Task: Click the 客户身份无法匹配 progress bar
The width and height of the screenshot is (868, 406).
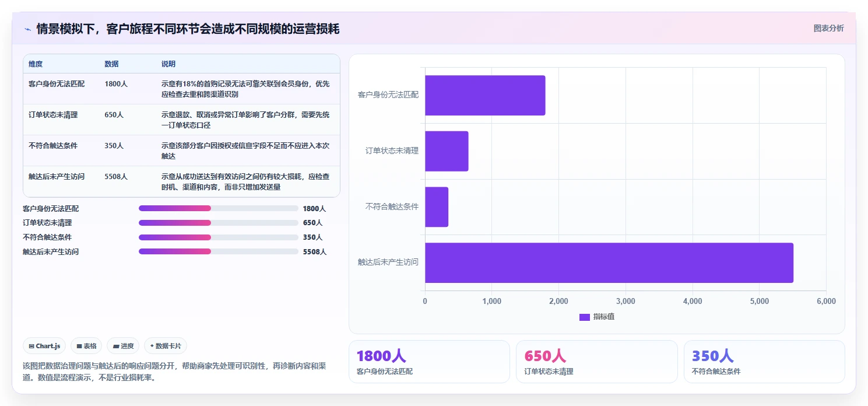Action: [219, 208]
